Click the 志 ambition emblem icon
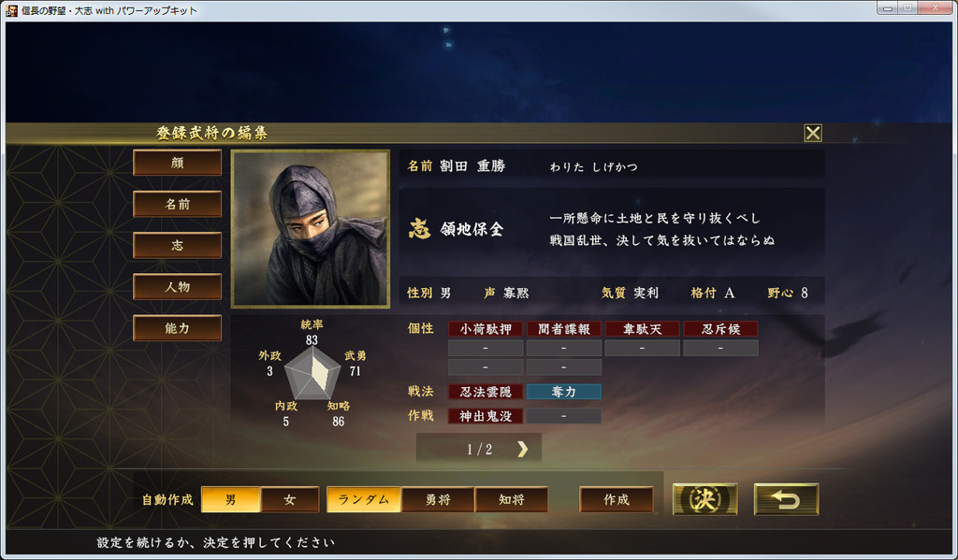 [419, 229]
